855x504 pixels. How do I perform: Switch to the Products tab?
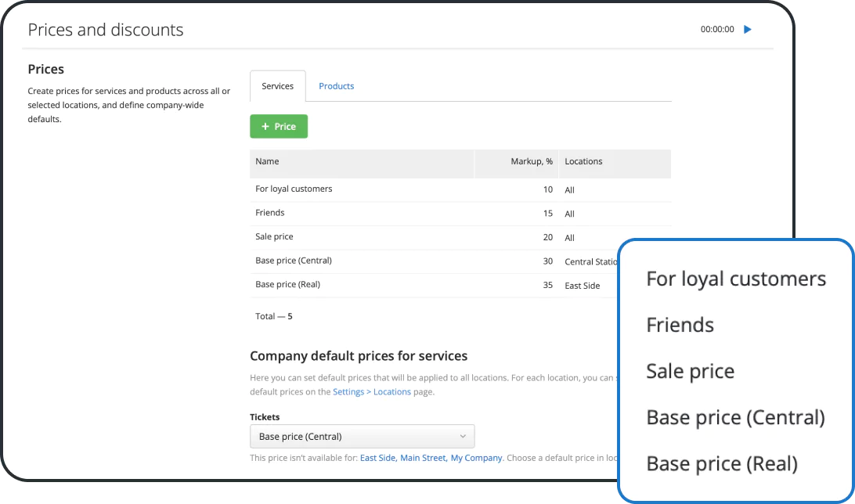(x=336, y=85)
